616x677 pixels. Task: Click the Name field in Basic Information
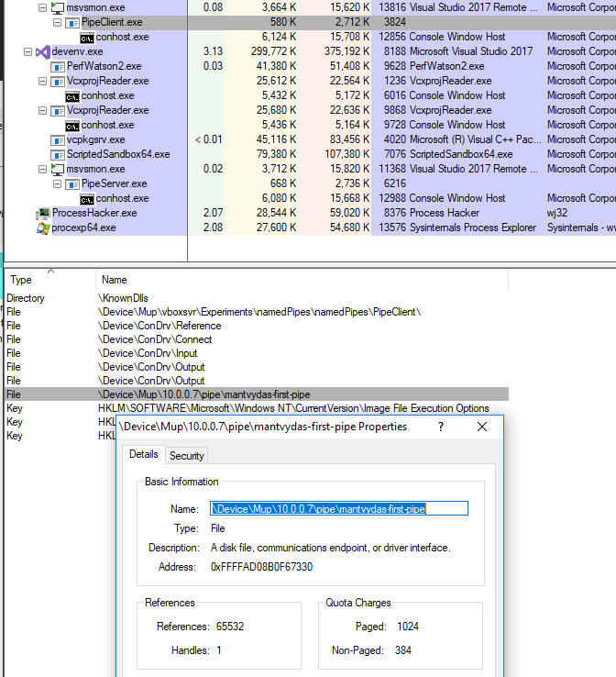click(x=339, y=508)
